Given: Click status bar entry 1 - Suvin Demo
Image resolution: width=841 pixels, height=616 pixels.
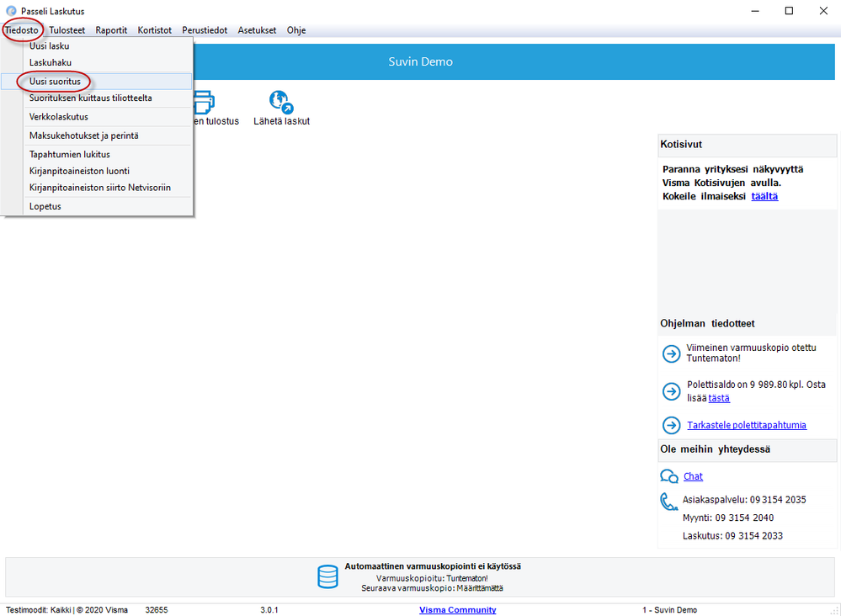Looking at the screenshot, I should (x=669, y=610).
